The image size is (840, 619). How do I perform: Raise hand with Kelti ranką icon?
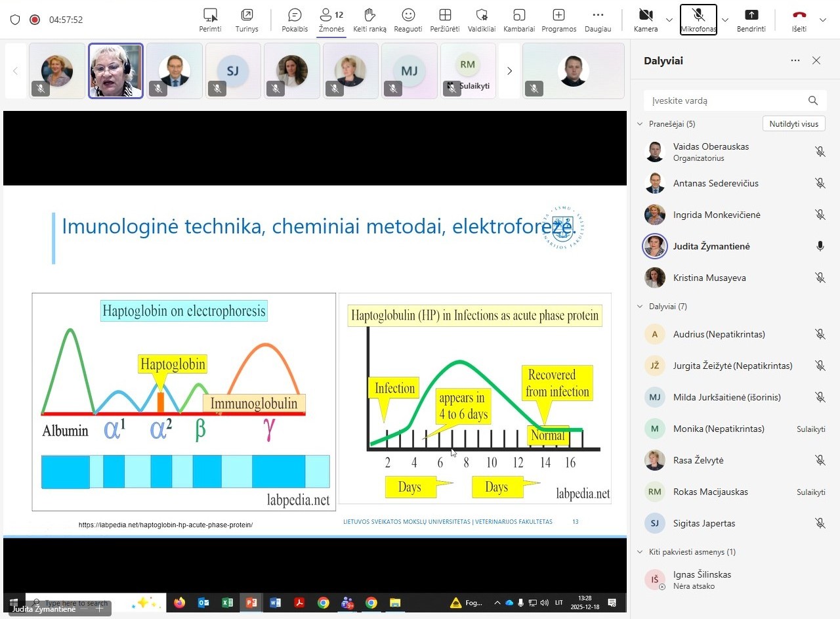click(369, 15)
